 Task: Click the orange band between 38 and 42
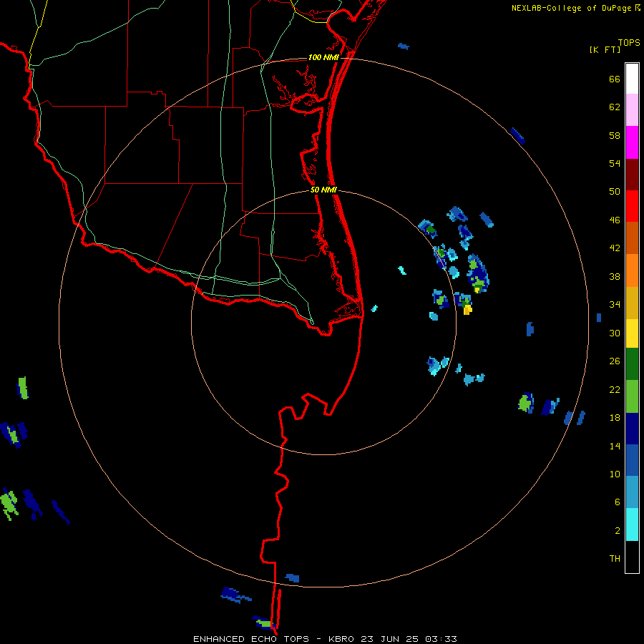632,270
